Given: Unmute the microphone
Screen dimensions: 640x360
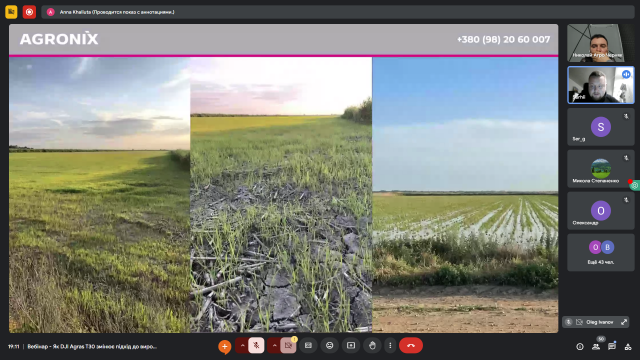Looking at the screenshot, I should pos(256,346).
